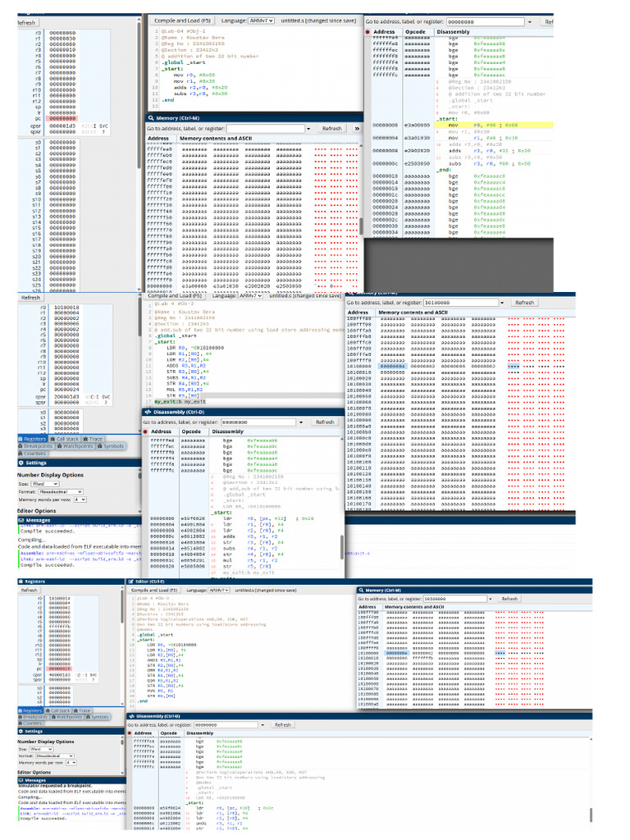
Task: Switch to Breakpoints tab in middle screenshot
Action: 35,445
